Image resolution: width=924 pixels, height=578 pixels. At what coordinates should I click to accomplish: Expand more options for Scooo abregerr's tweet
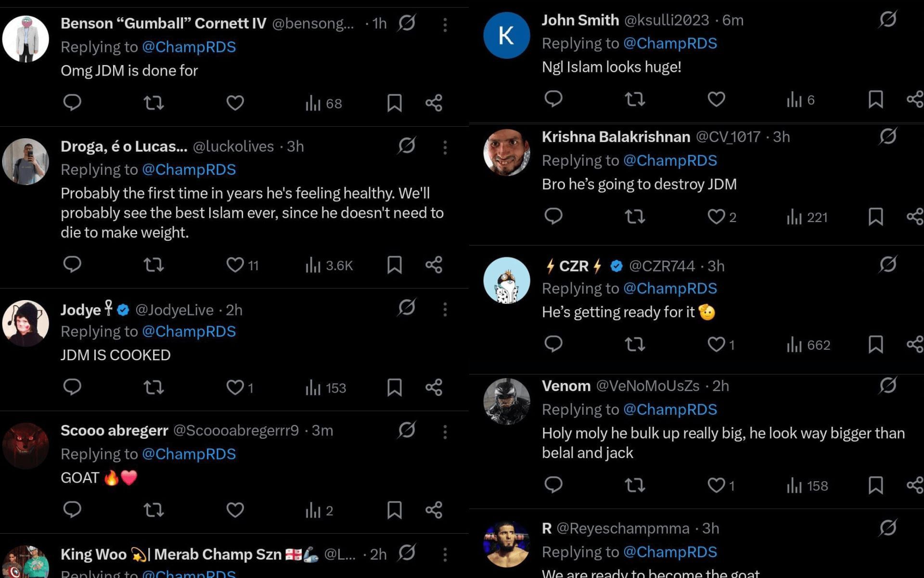(445, 432)
